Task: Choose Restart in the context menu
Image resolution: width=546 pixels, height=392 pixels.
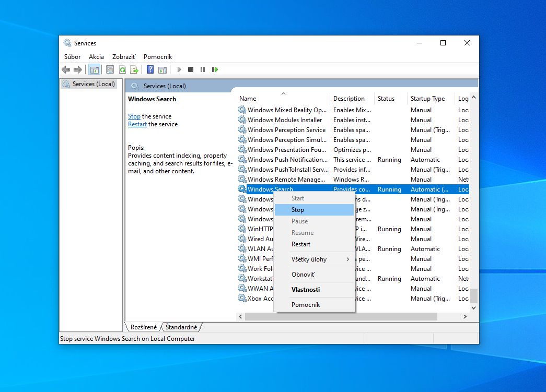Action: pos(314,244)
